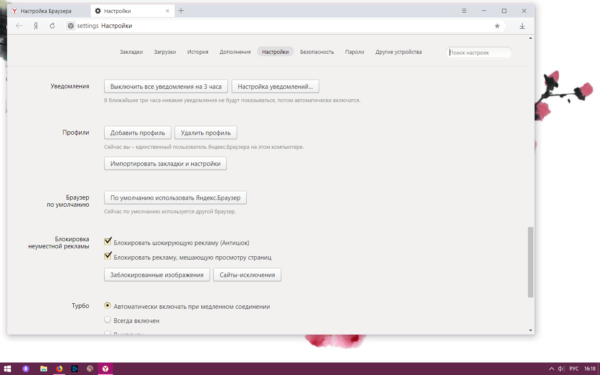
Task: Open the Другие устройства section
Action: [398, 52]
